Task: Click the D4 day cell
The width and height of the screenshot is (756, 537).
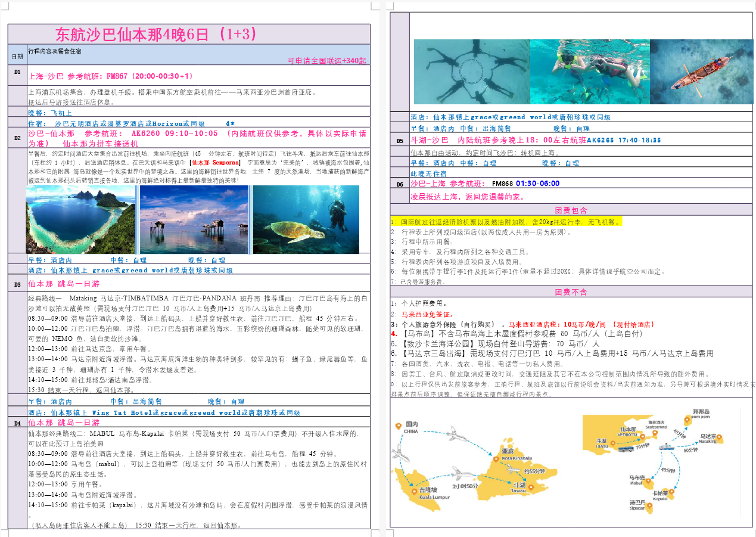Action: [x=17, y=423]
